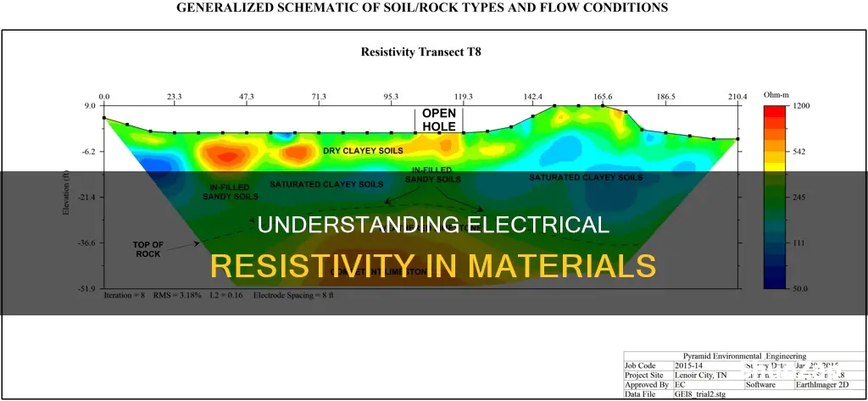
Task: Click the 210.4 distance axis label
Action: pyautogui.click(x=737, y=97)
